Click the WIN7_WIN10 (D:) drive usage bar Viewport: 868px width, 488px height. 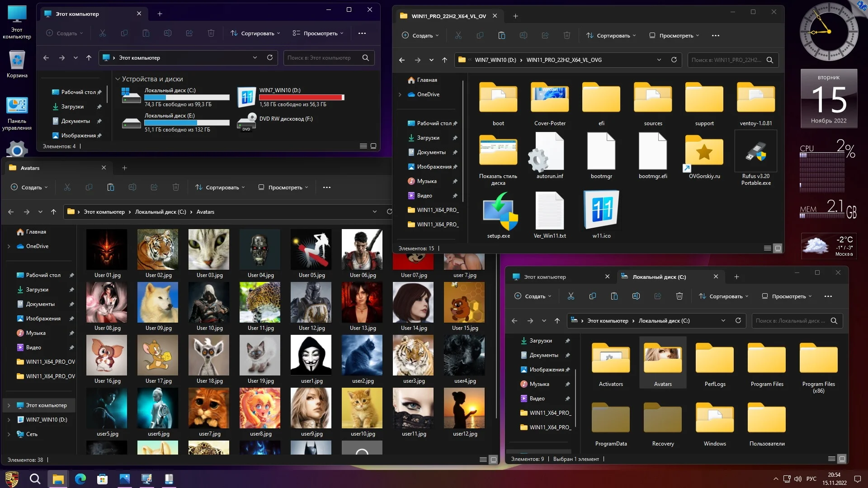point(302,97)
